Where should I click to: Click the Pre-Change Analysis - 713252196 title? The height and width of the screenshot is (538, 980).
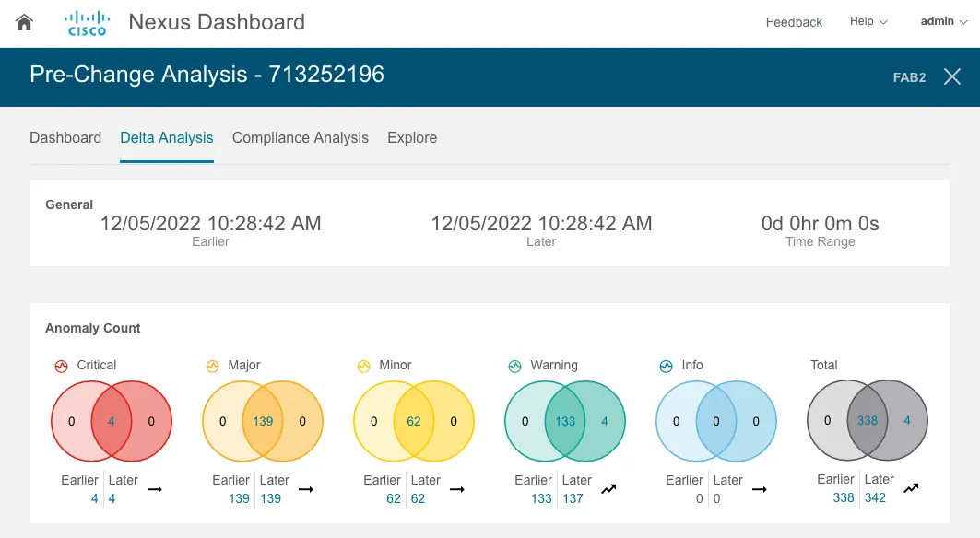point(207,75)
